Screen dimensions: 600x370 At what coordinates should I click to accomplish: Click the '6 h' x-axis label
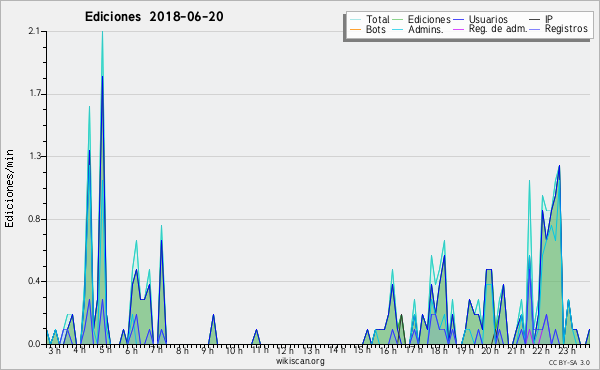pyautogui.click(x=131, y=350)
